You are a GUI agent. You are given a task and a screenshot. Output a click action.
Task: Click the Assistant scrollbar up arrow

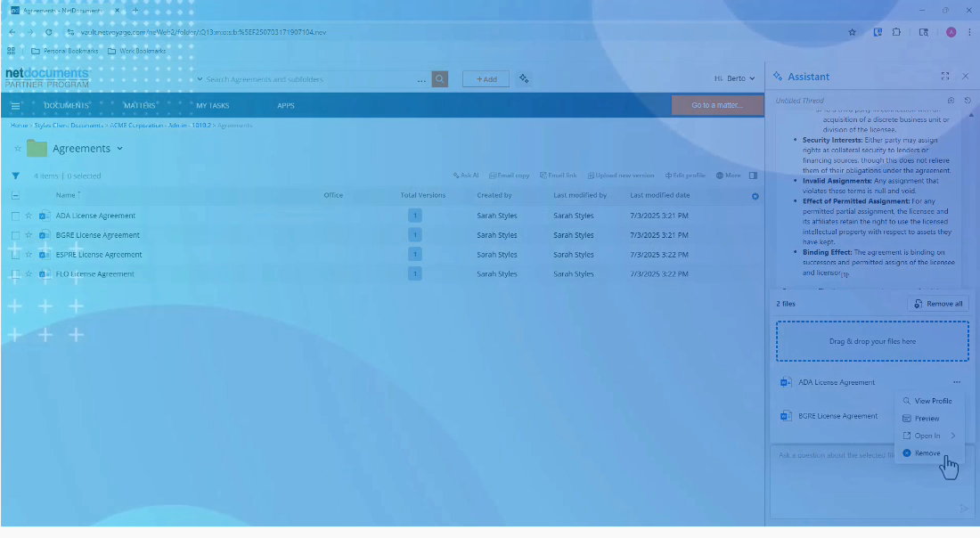point(971,116)
